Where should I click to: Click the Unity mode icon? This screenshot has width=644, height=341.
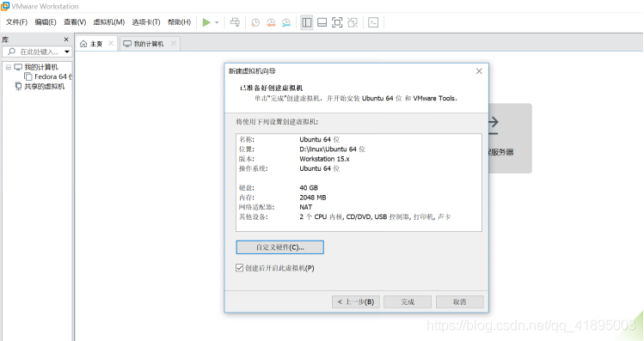(x=353, y=22)
